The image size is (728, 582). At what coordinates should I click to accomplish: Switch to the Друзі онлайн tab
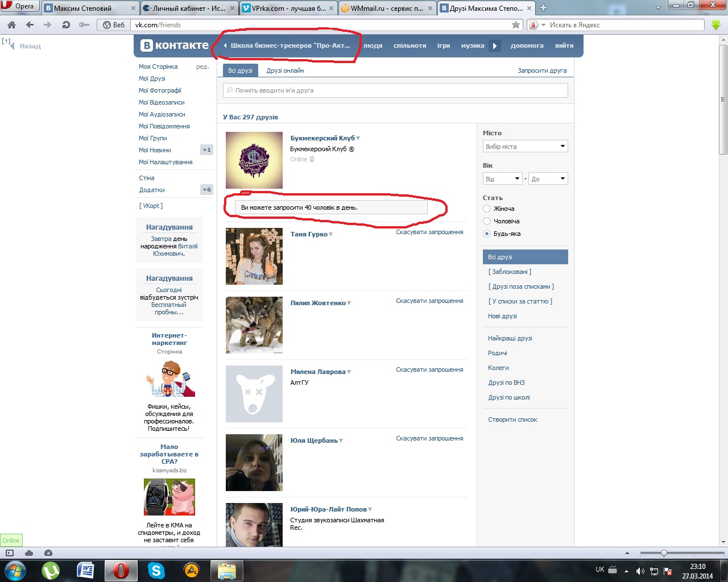click(x=285, y=70)
